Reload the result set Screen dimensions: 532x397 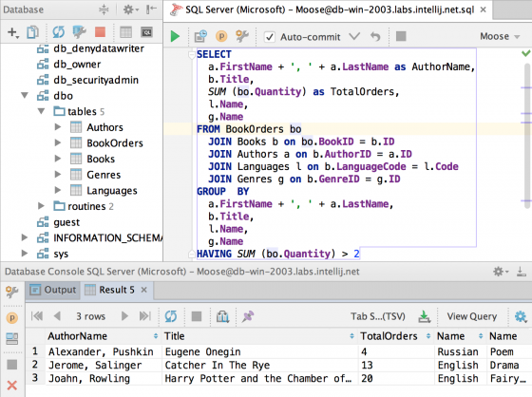click(x=171, y=316)
